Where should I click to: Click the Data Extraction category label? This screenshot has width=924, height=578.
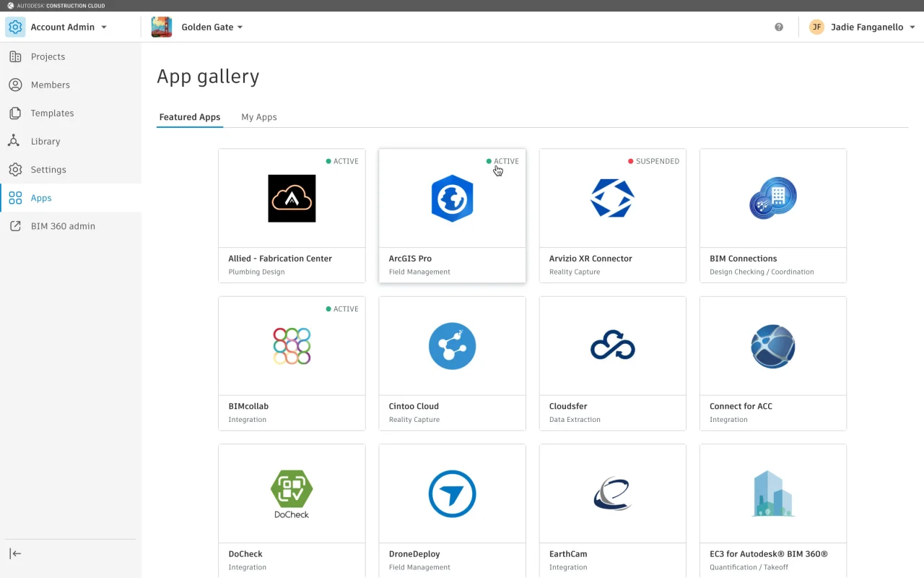pyautogui.click(x=575, y=419)
